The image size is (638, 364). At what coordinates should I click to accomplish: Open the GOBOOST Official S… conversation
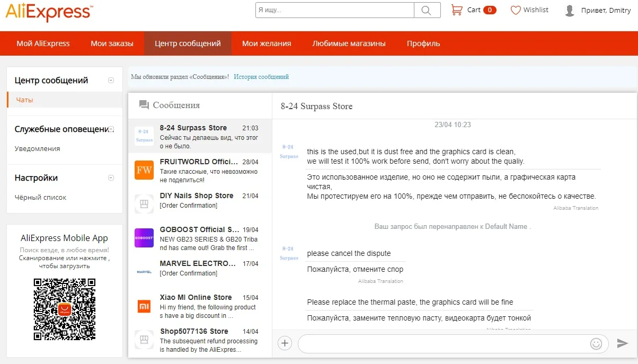(200, 238)
